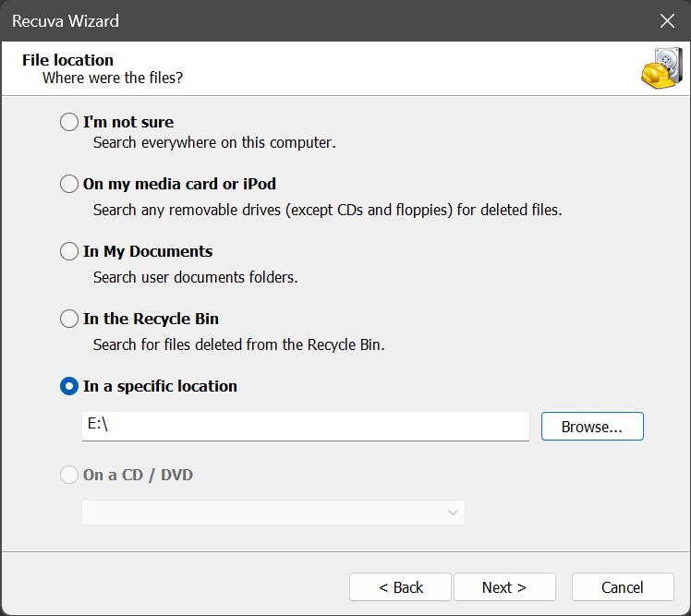Image resolution: width=691 pixels, height=616 pixels.
Task: Select the "In My Documents" radio button
Action: (x=69, y=251)
